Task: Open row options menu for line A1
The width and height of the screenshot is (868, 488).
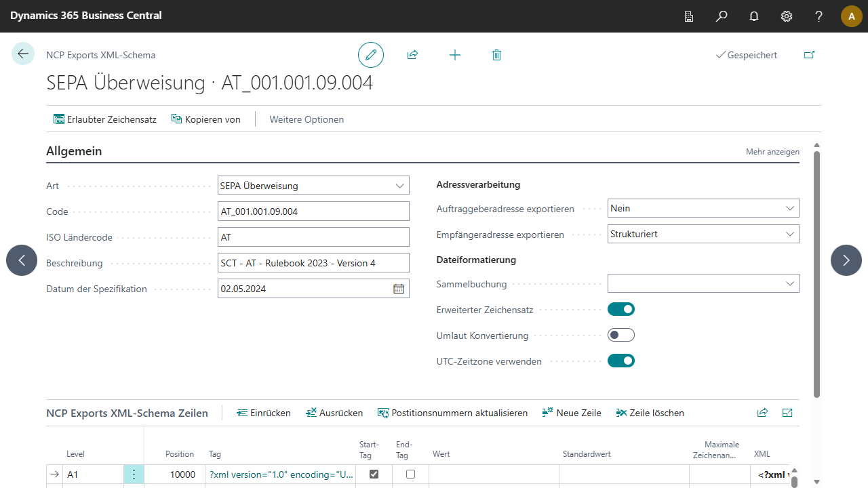Action: [134, 474]
